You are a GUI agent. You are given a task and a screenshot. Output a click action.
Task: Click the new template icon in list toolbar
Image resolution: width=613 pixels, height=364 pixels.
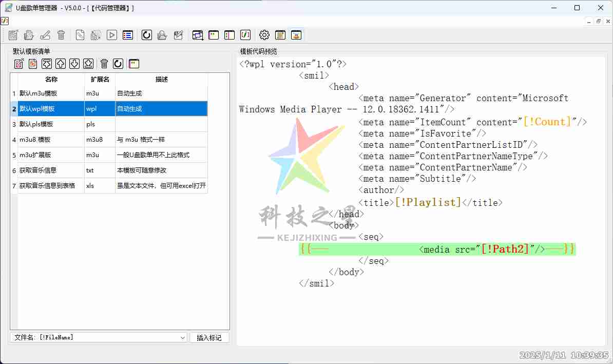coord(19,64)
